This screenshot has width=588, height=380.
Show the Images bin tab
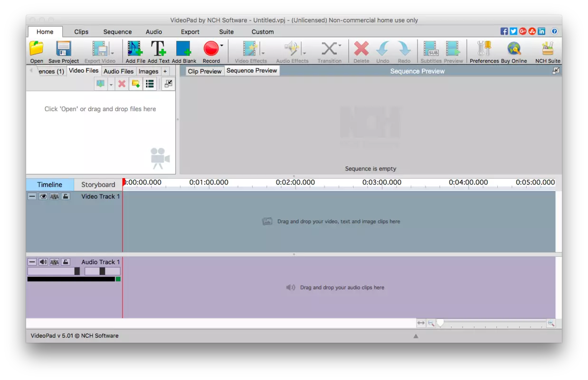tap(148, 71)
